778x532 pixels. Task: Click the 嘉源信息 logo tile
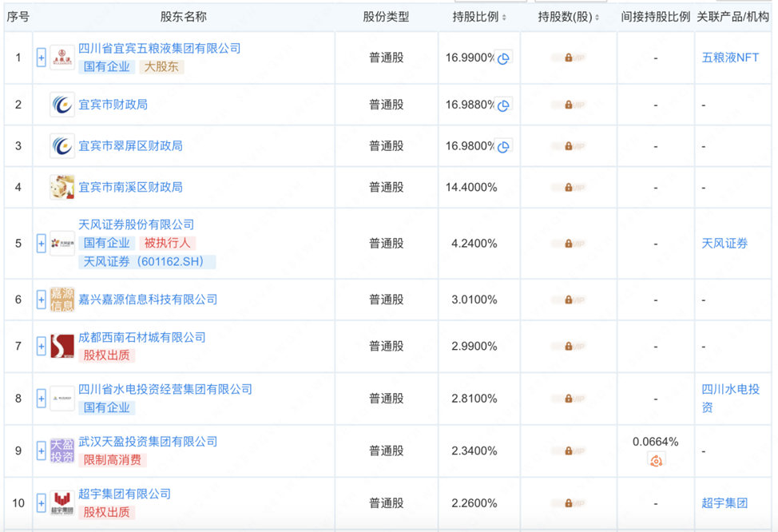click(x=62, y=300)
